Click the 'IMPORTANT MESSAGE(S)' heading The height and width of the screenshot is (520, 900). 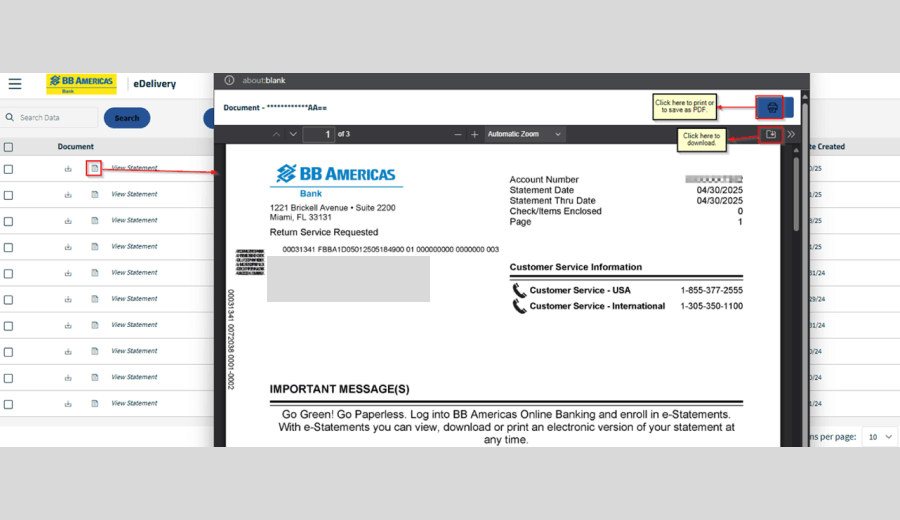(339, 389)
